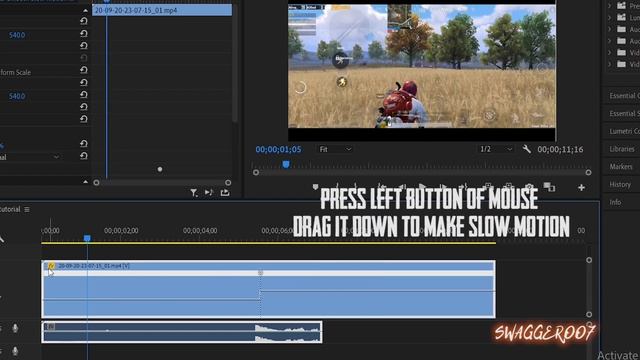This screenshot has width=640, height=360.
Task: Click the Program Monitor playhead marker
Action: (286, 164)
